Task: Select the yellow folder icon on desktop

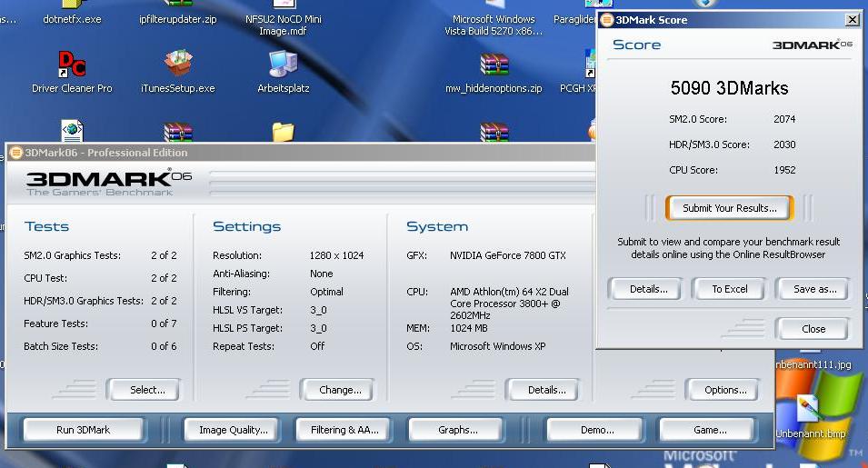Action: (283, 132)
